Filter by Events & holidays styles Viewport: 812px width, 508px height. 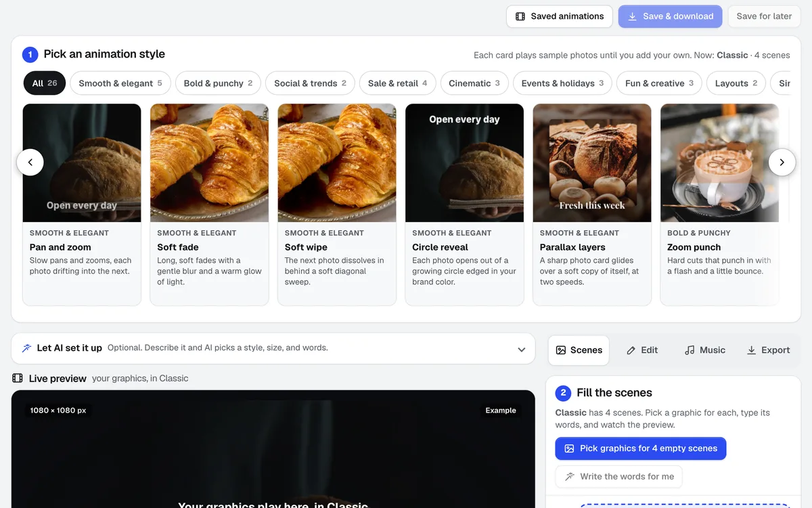coord(562,83)
